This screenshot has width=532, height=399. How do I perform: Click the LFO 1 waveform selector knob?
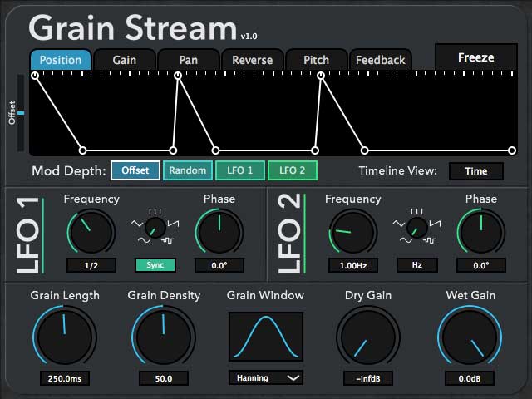(154, 229)
